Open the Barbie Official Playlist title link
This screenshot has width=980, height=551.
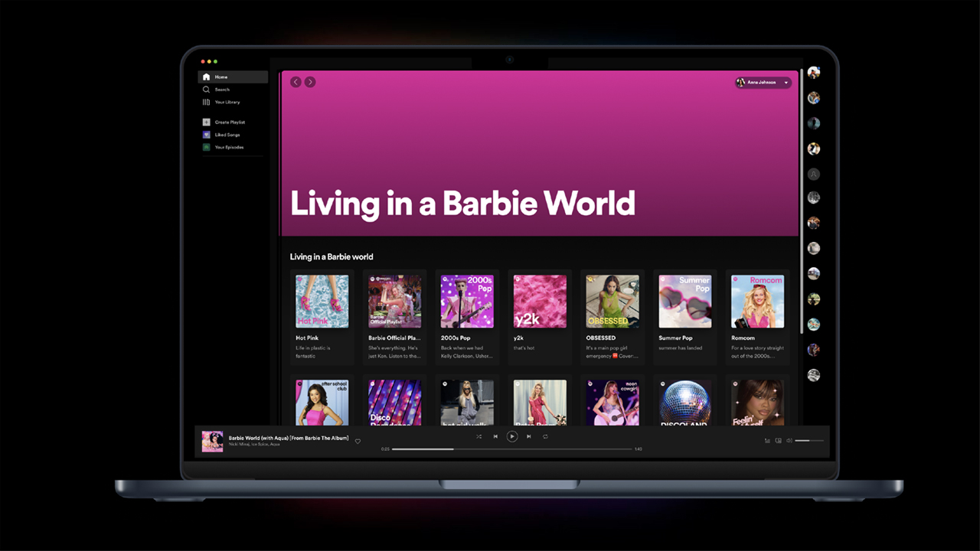pos(394,337)
